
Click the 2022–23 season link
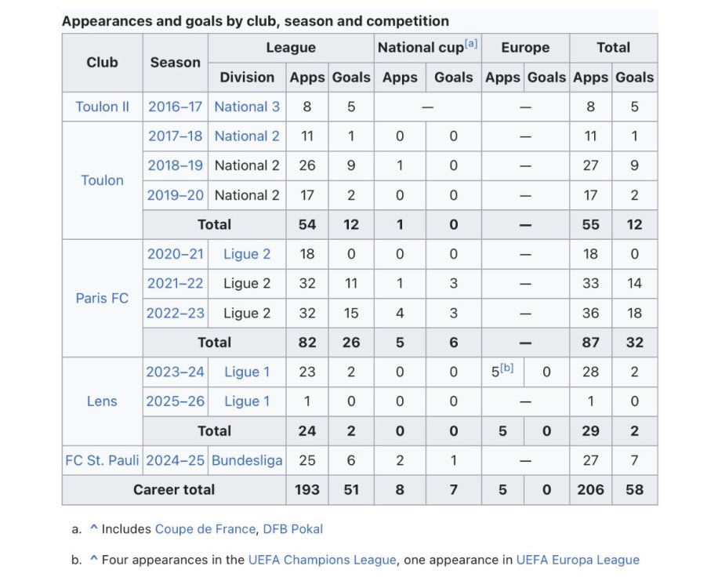point(175,313)
